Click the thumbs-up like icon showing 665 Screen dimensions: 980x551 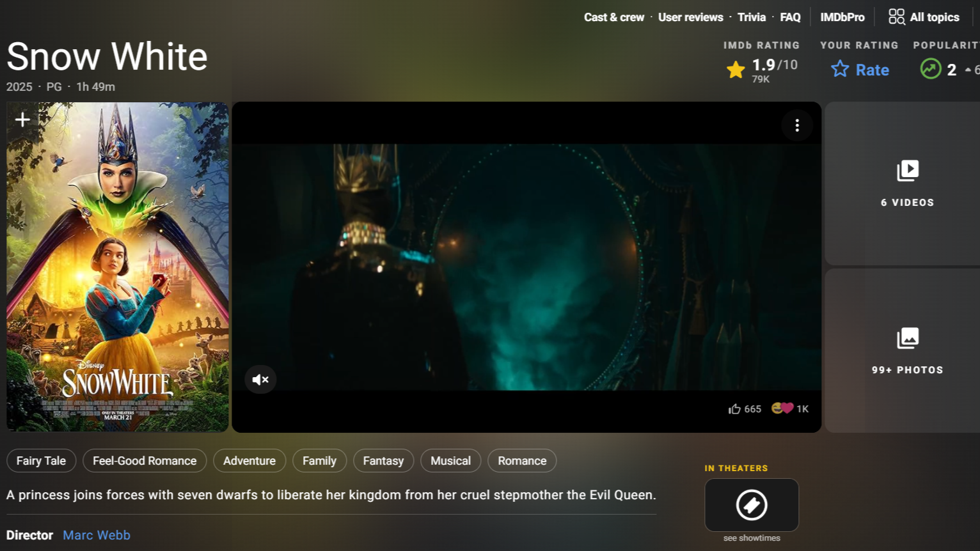click(734, 409)
